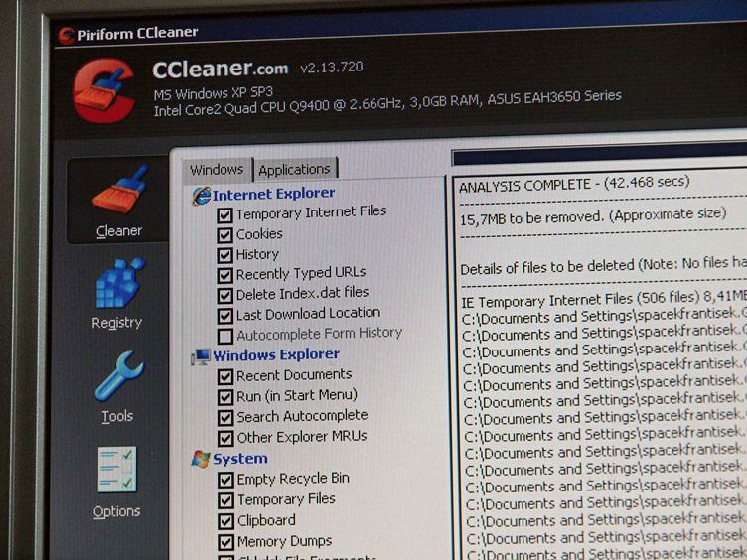Open the Cleaner section in sidebar
This screenshot has width=747, height=560.
(x=119, y=201)
